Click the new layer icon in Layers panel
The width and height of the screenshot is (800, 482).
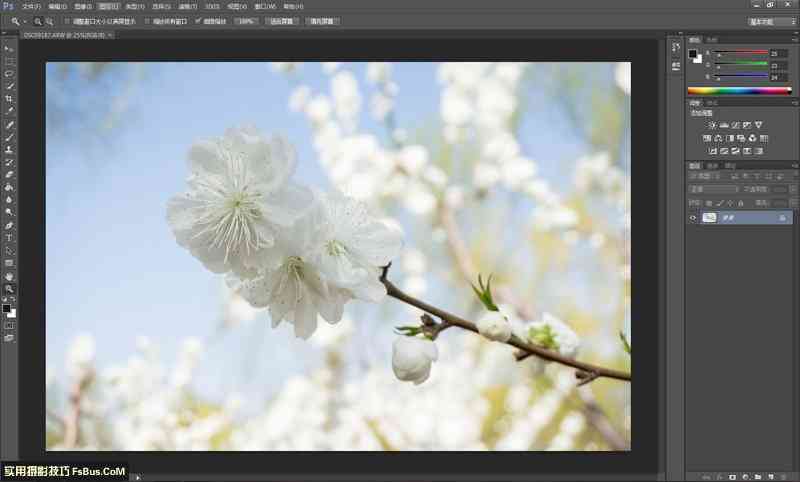tap(770, 476)
